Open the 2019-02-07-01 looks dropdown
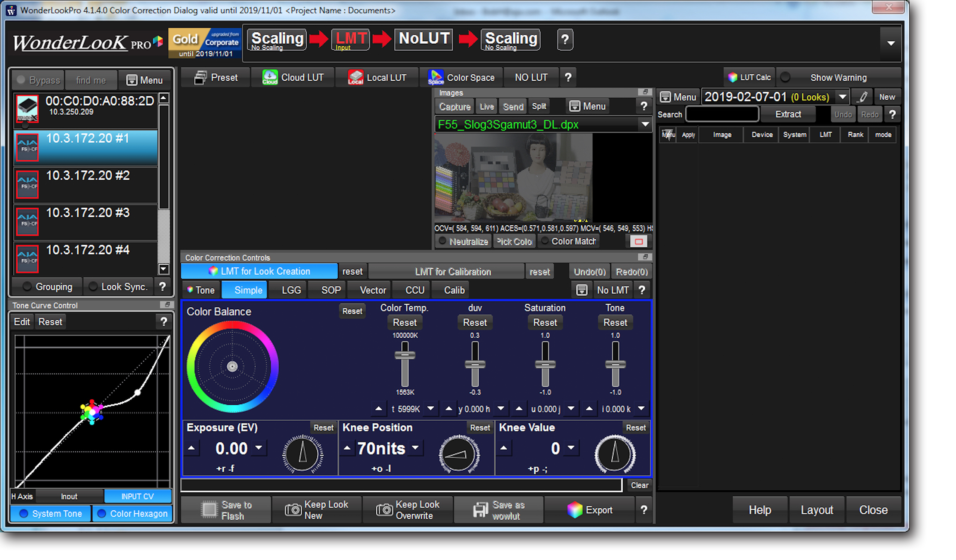 (842, 97)
